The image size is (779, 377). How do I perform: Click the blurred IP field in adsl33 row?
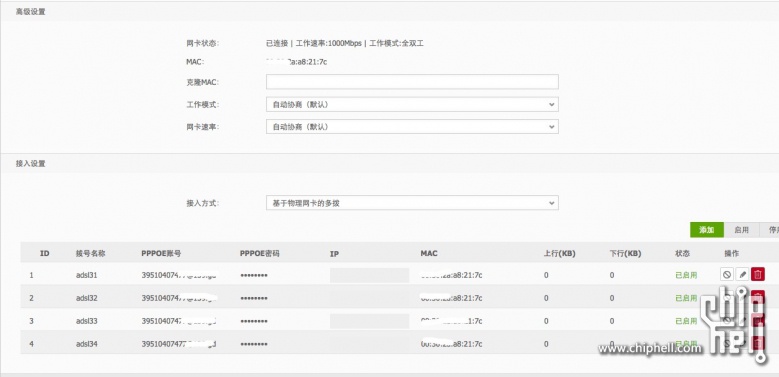(369, 321)
